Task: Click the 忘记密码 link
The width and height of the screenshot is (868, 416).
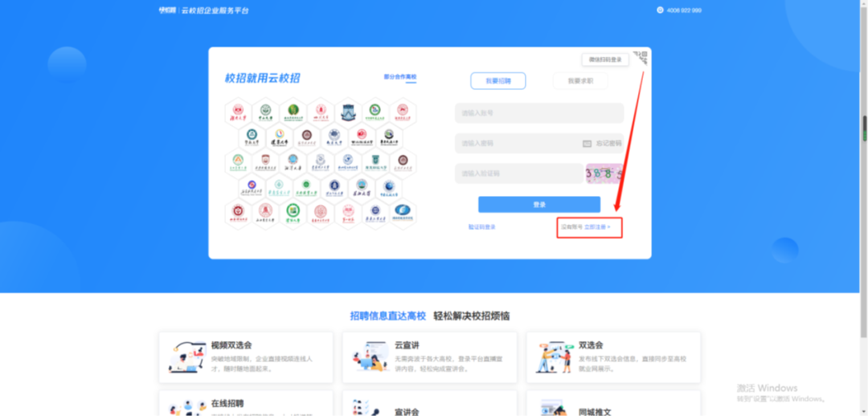Action: pyautogui.click(x=608, y=144)
